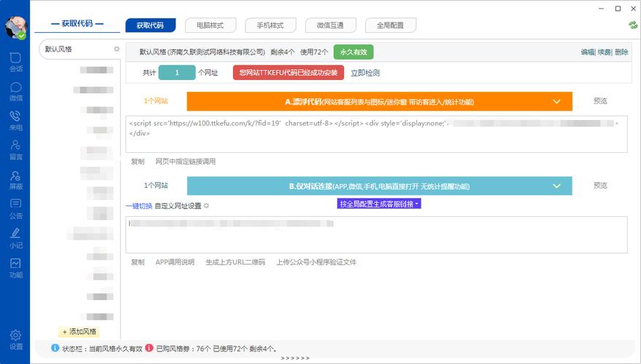Click 预览 beside floating code bar
This screenshot has height=364, width=641.
pyautogui.click(x=600, y=101)
